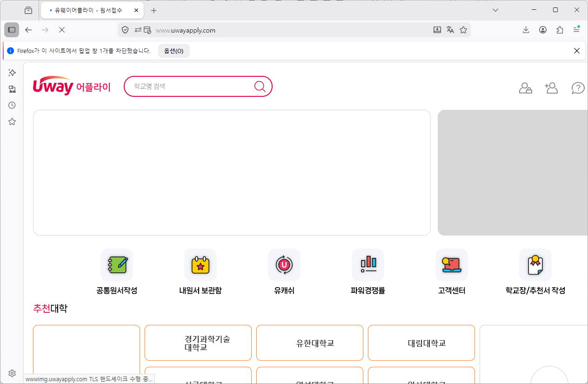Open history clock sidebar icon
Image resolution: width=588 pixels, height=384 pixels.
click(12, 105)
